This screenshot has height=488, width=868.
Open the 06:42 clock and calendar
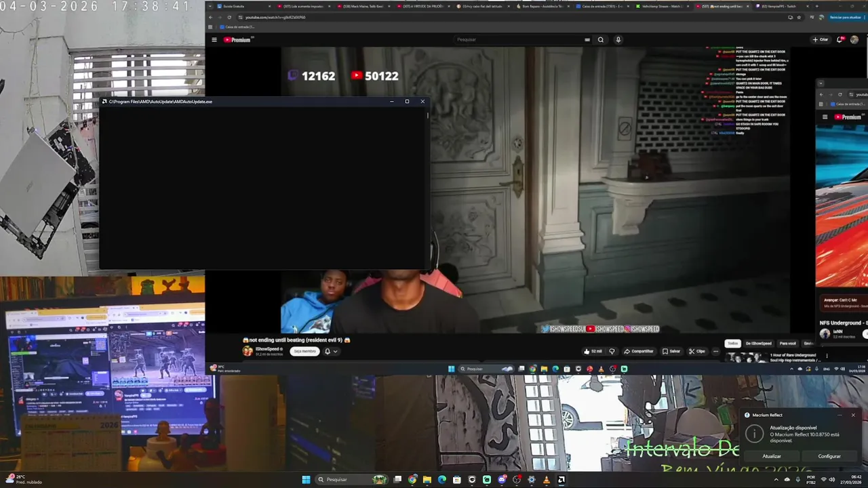[x=850, y=479]
